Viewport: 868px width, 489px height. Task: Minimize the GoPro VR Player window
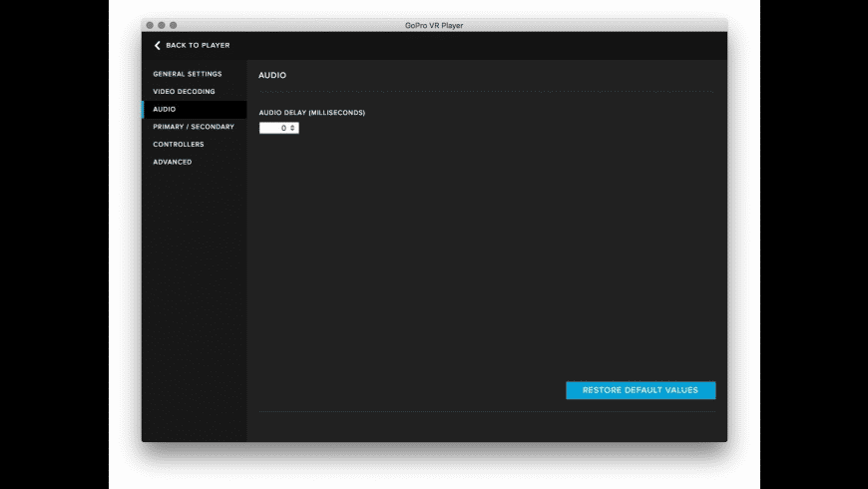tap(161, 26)
